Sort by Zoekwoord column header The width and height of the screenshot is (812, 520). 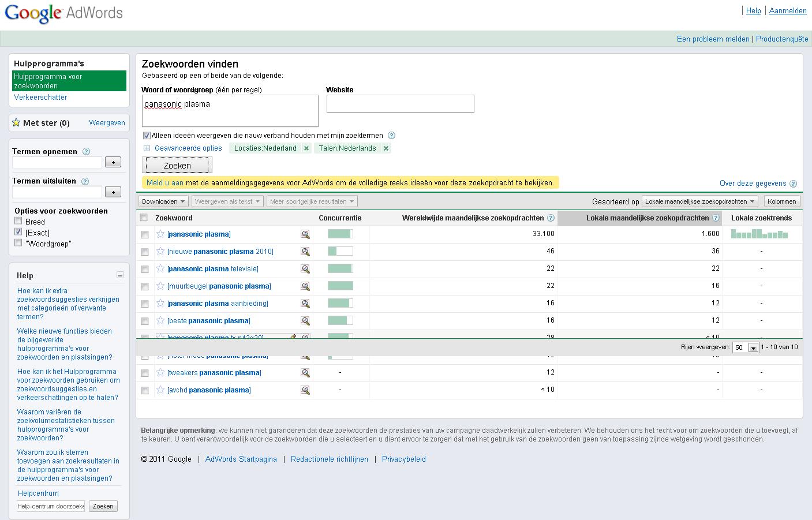(x=174, y=218)
